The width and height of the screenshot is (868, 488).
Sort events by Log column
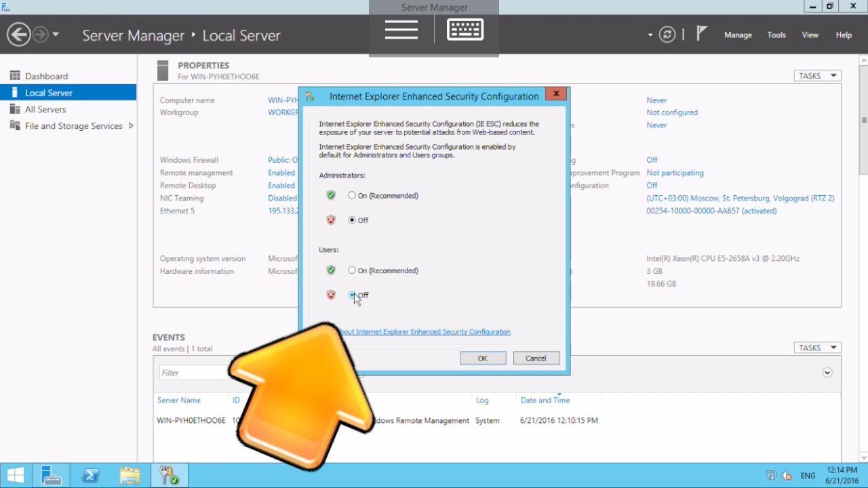(x=482, y=400)
